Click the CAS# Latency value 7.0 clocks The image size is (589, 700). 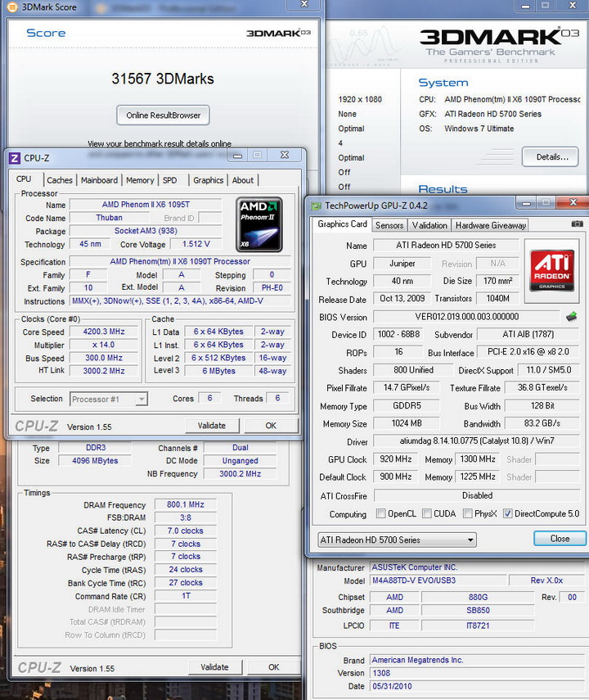point(186,531)
